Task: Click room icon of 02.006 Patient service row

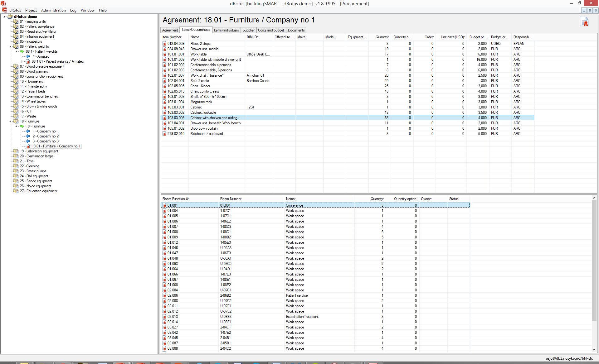Action: click(x=164, y=295)
